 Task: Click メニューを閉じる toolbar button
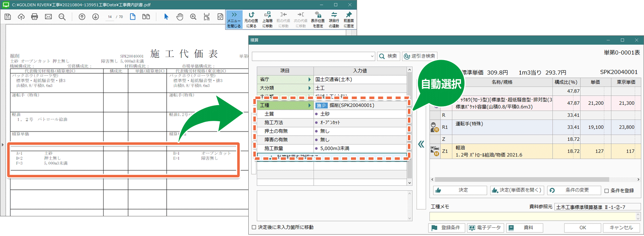[234, 20]
